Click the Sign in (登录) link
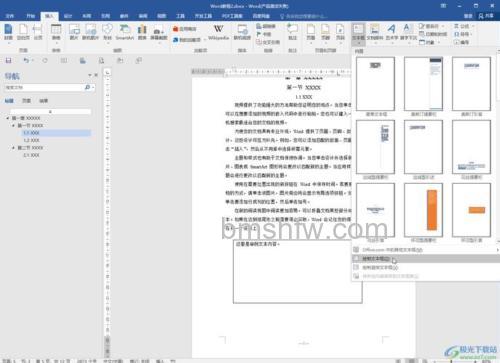Viewport: 500px width, 363px height. pos(468,16)
